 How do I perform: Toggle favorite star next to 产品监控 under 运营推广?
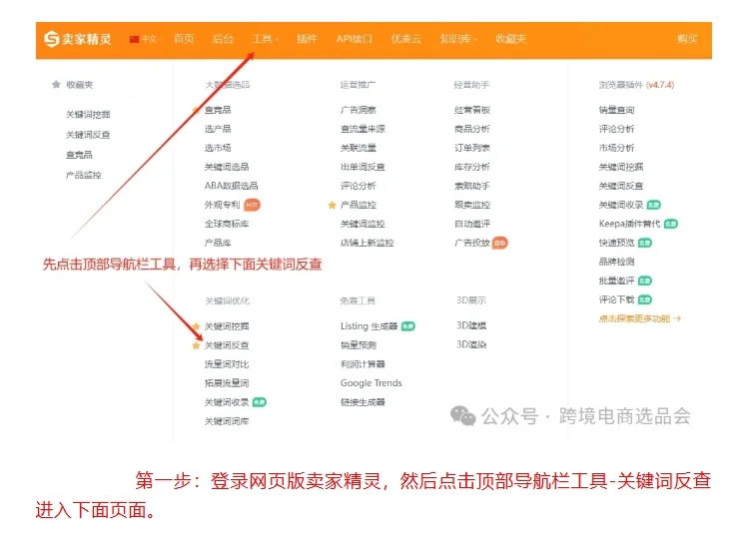[332, 205]
